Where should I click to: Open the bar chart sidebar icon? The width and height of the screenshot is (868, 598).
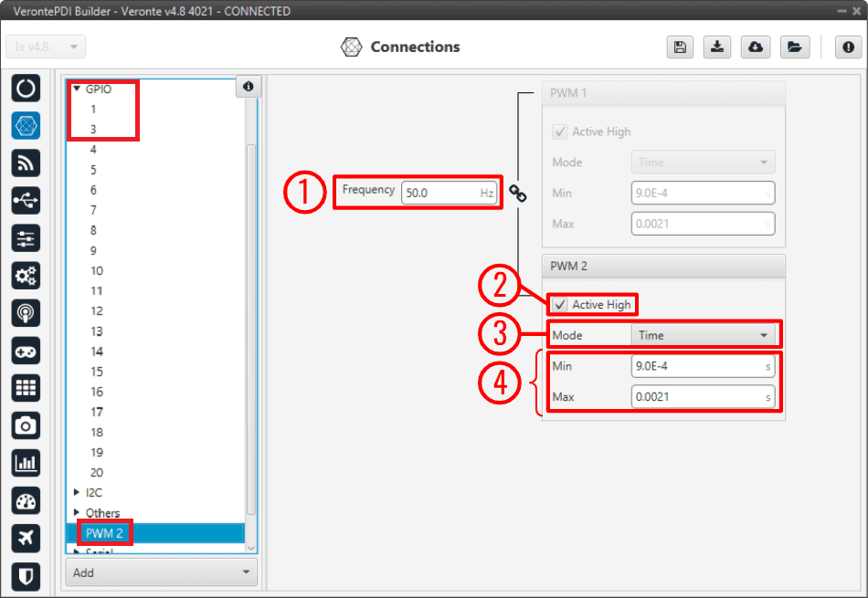26,463
